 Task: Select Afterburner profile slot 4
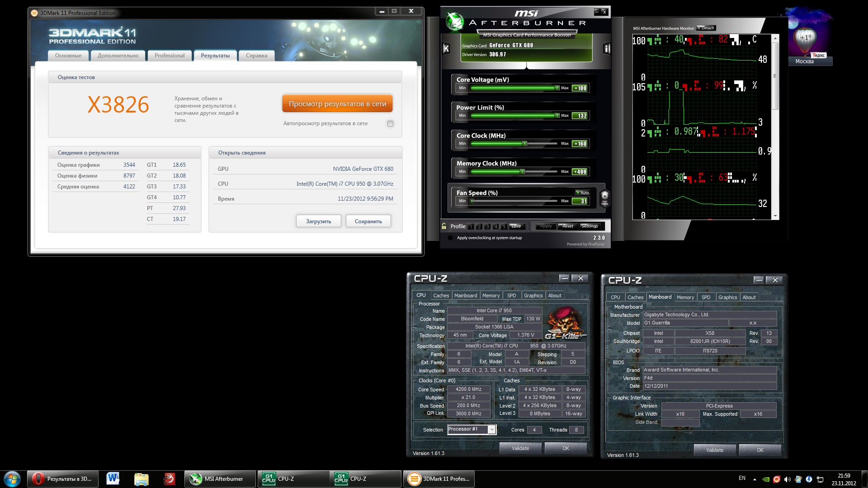click(x=495, y=226)
